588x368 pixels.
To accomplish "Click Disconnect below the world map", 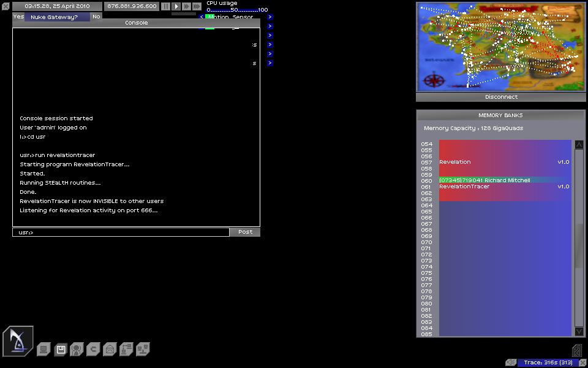I will [501, 97].
